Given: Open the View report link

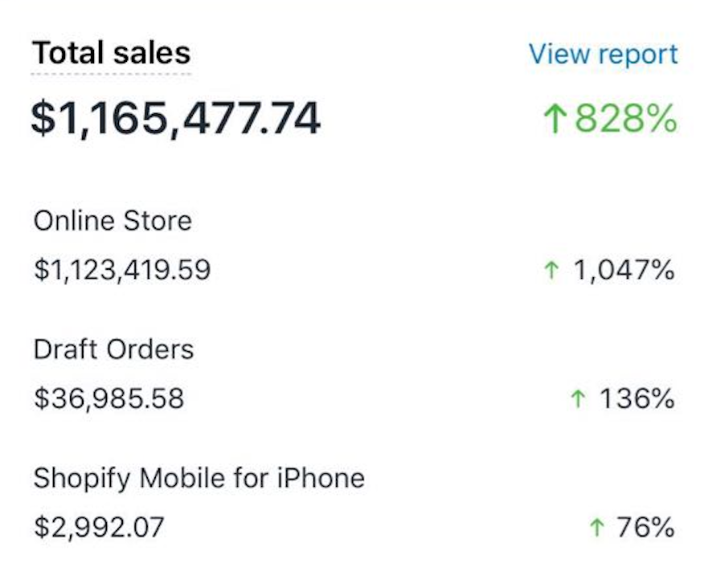Looking at the screenshot, I should pos(603,55).
